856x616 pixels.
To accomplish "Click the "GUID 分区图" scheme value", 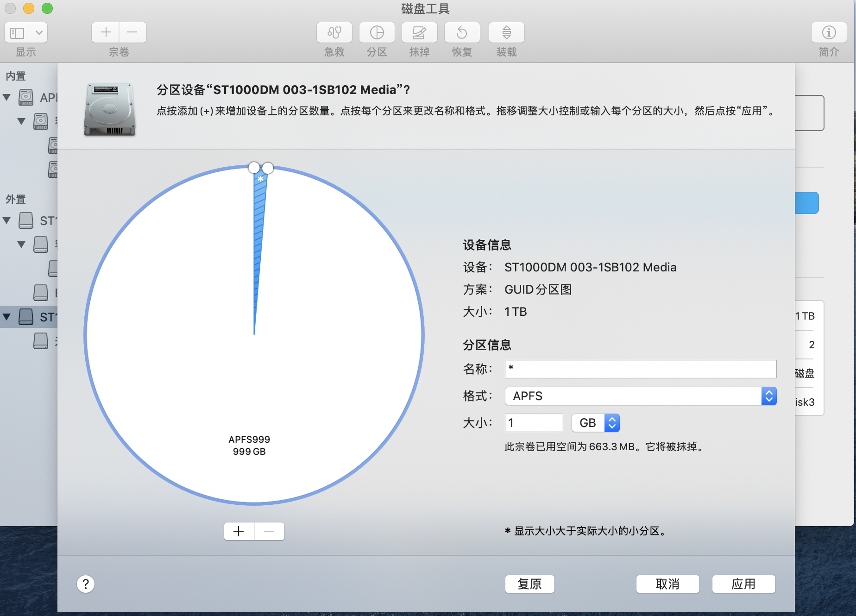I will point(538,289).
